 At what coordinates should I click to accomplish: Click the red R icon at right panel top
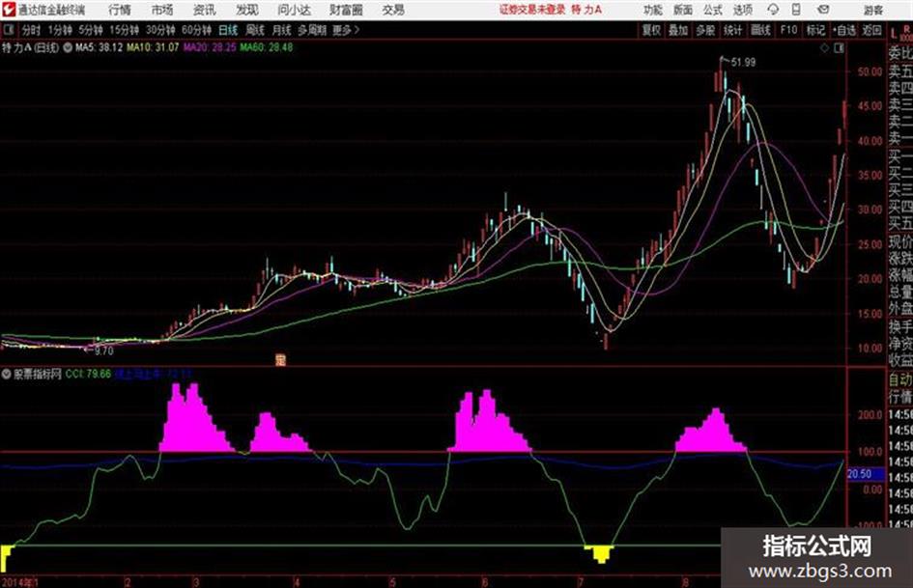click(x=906, y=29)
